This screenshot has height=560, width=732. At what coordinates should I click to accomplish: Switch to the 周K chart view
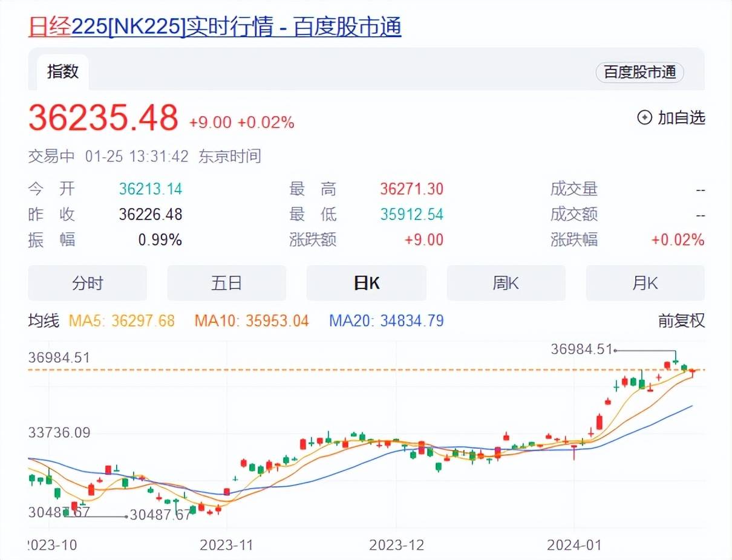(x=506, y=283)
